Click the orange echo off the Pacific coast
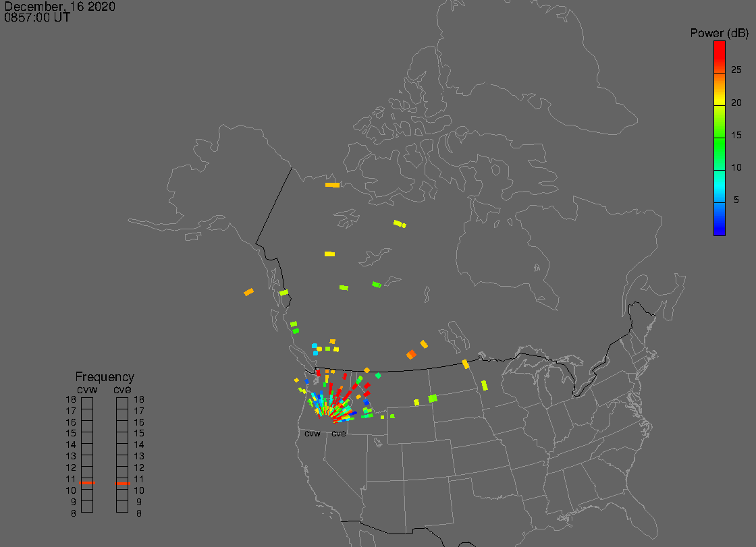This screenshot has width=756, height=547. [x=249, y=292]
